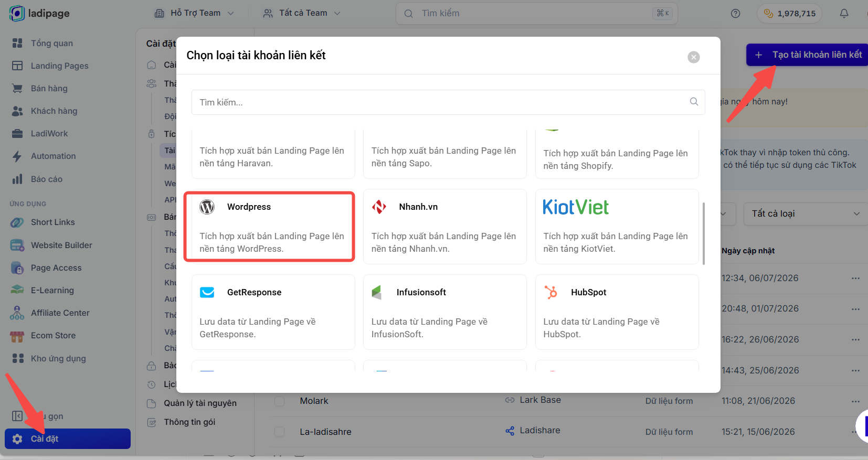This screenshot has height=460, width=868.
Task: Expand Tất cả Team dropdown
Action: [x=302, y=13]
